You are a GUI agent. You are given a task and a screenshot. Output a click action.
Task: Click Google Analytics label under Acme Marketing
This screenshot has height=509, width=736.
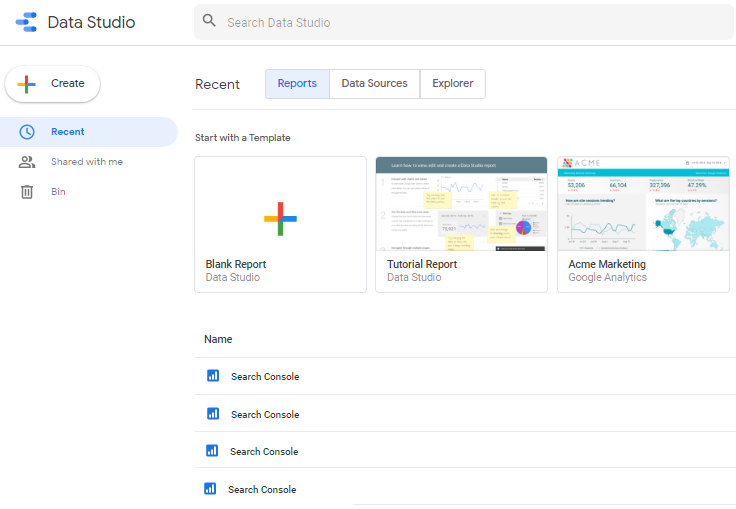[x=607, y=278]
